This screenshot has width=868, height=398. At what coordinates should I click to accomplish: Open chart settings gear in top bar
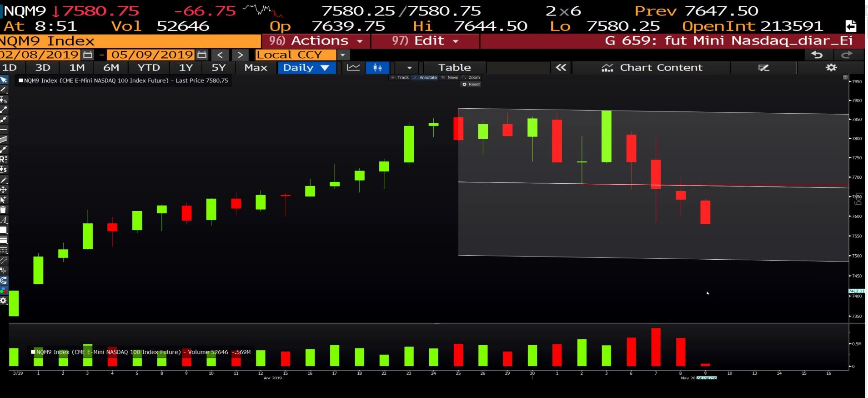[831, 68]
